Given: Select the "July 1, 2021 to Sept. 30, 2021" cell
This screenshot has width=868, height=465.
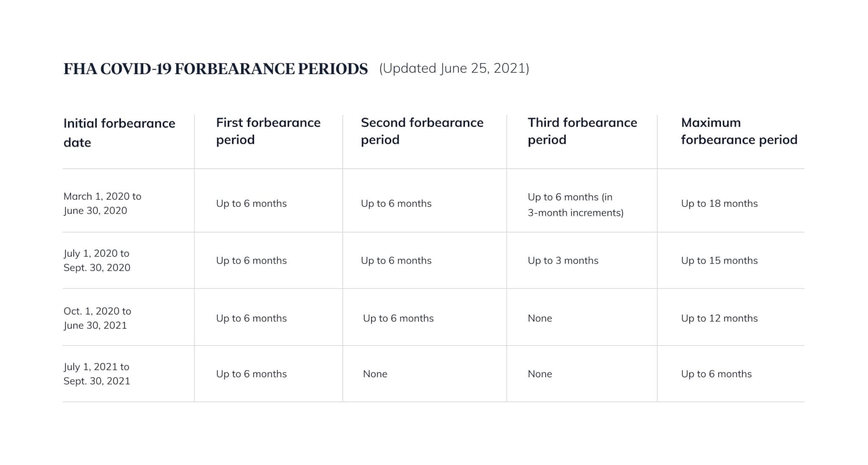Looking at the screenshot, I should click(x=97, y=374).
